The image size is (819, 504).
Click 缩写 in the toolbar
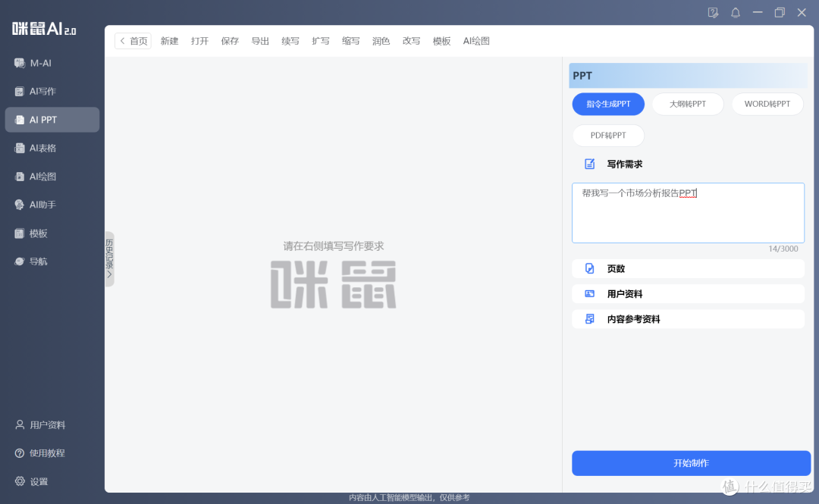351,41
